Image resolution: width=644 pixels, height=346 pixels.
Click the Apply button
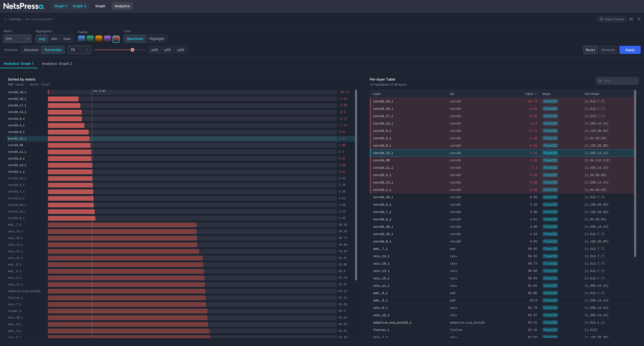(630, 50)
